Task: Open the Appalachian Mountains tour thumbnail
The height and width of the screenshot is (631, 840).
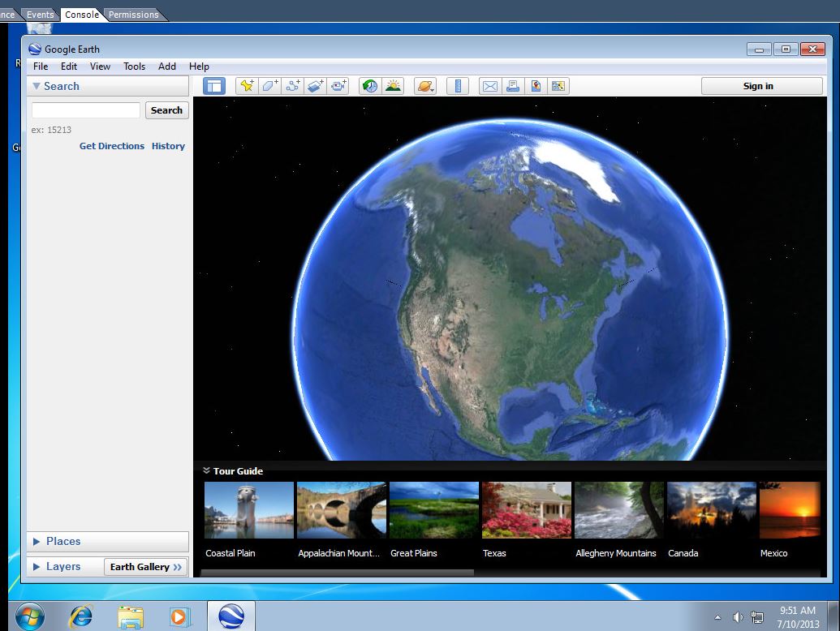Action: point(341,510)
